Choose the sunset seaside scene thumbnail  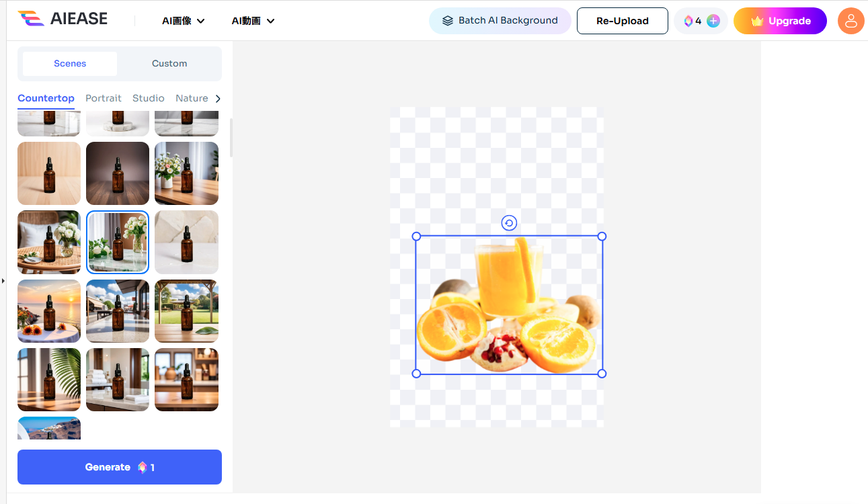[x=49, y=311]
